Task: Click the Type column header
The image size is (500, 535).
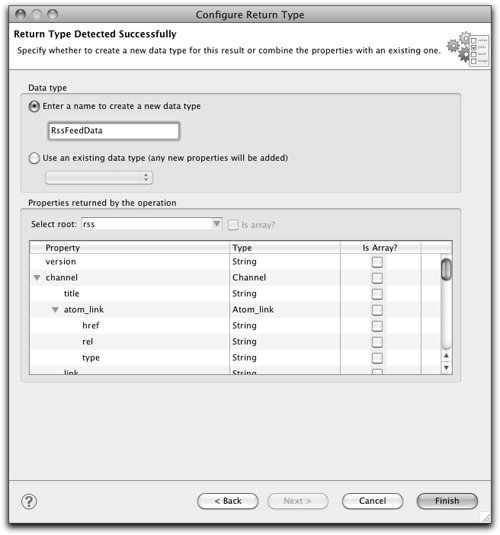Action: [285, 248]
